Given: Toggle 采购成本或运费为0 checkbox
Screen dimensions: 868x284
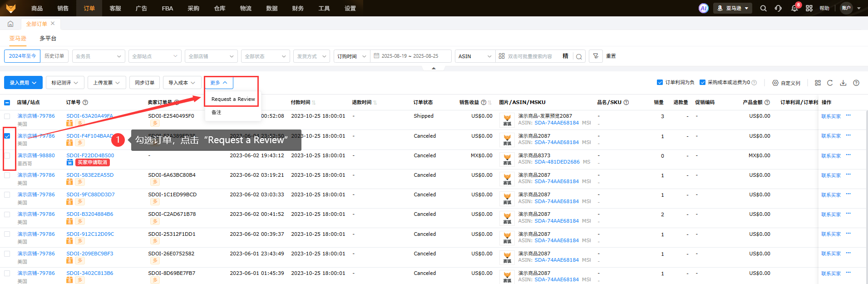Looking at the screenshot, I should pos(702,82).
